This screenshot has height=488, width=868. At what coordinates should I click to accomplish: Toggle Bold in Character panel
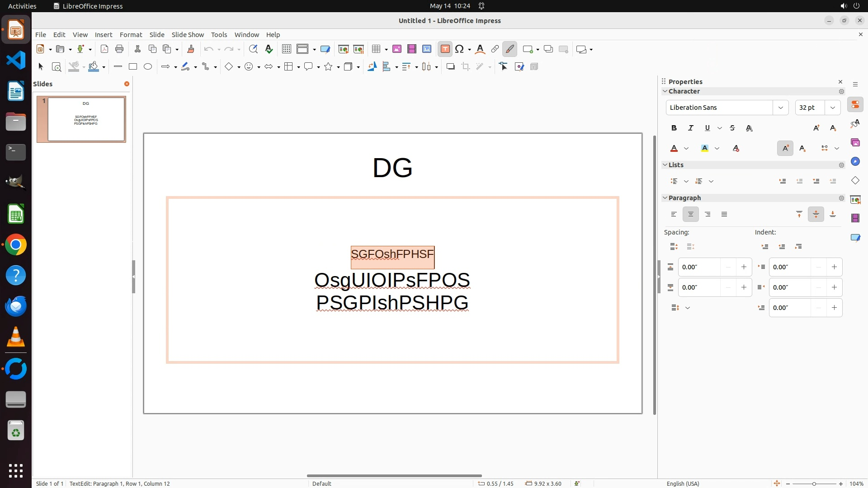tap(674, 128)
